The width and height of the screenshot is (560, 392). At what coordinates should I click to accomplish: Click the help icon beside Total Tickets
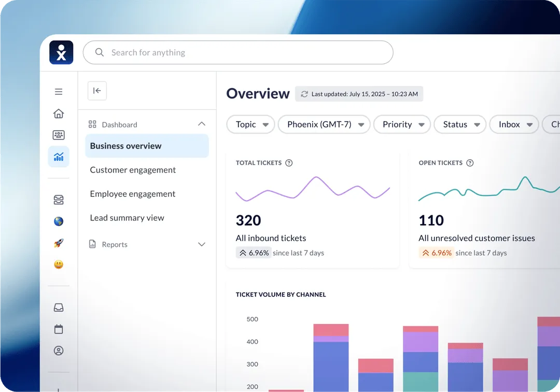[x=289, y=163]
